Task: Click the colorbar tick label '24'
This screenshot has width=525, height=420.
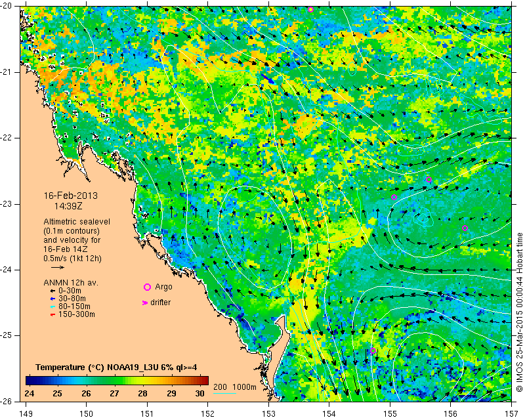Action: (x=30, y=393)
